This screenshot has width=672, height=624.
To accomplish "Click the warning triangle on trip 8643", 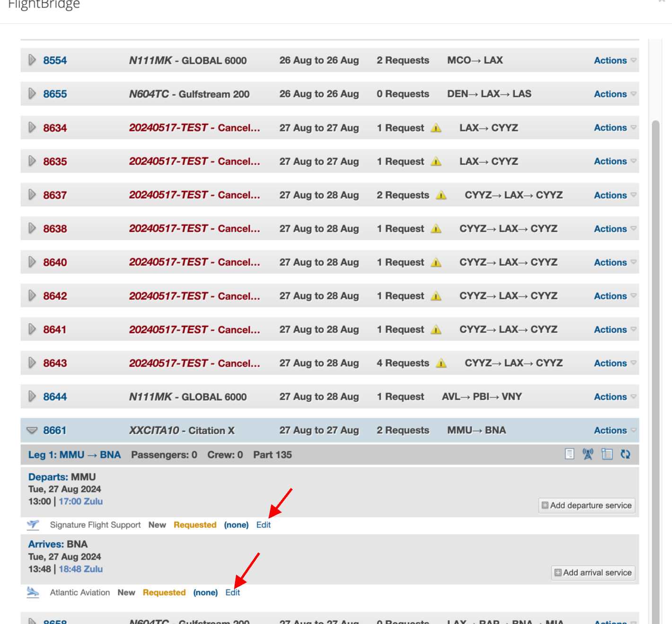I will [x=441, y=363].
